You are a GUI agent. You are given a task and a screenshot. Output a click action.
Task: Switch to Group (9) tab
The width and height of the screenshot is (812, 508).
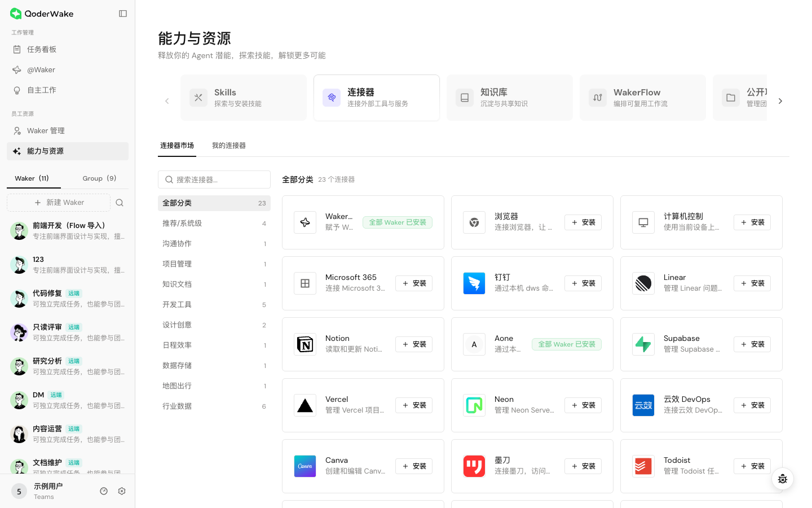pos(99,178)
